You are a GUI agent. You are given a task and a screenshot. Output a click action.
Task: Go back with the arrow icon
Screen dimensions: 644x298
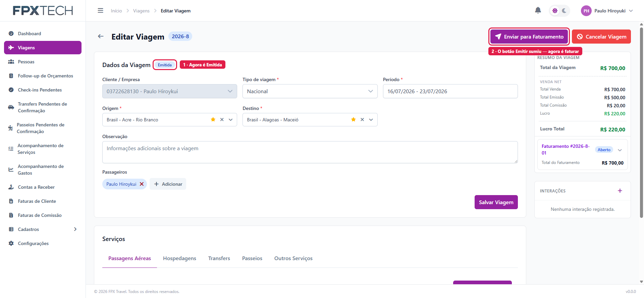pos(101,36)
